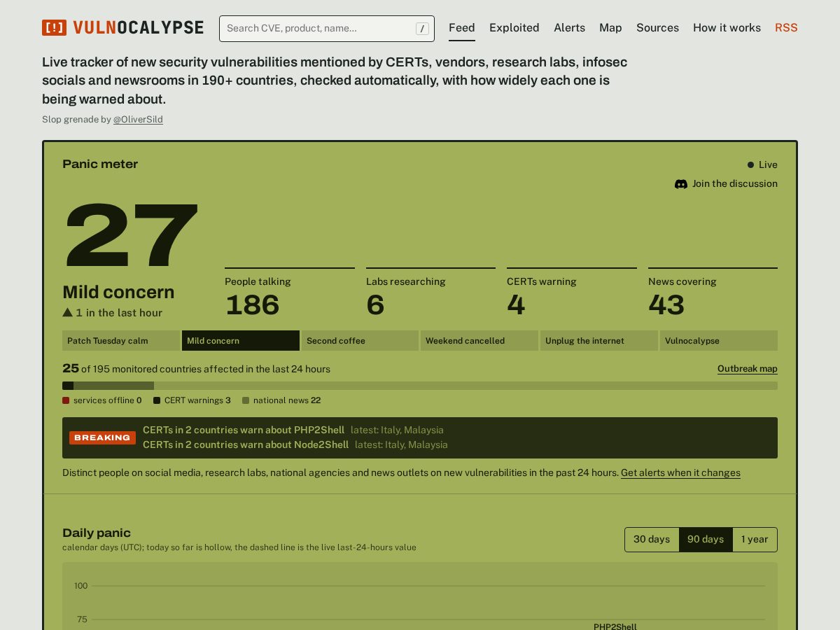Click the 75 axis label on chart
This screenshot has width=840, height=630.
82,619
